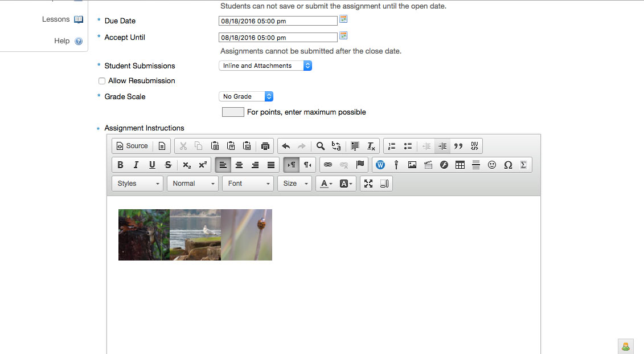The image size is (644, 354).
Task: Open Student Submissions dropdown
Action: pyautogui.click(x=265, y=66)
